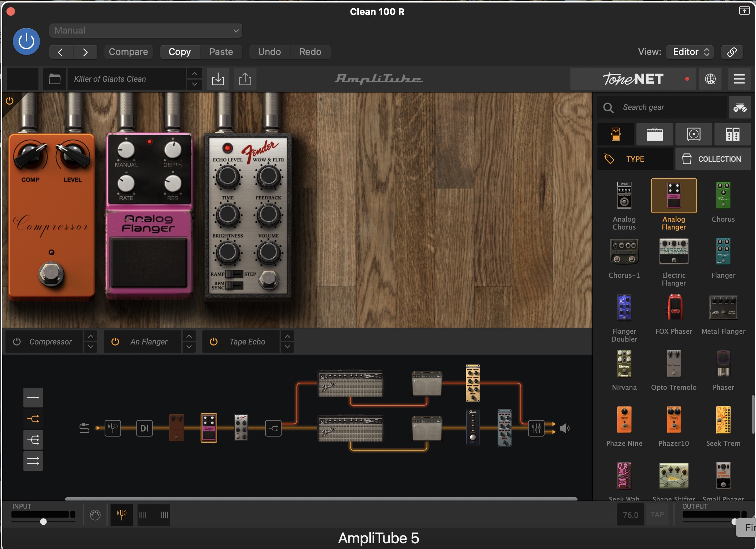Open the ToneNET globe icon

[x=710, y=79]
